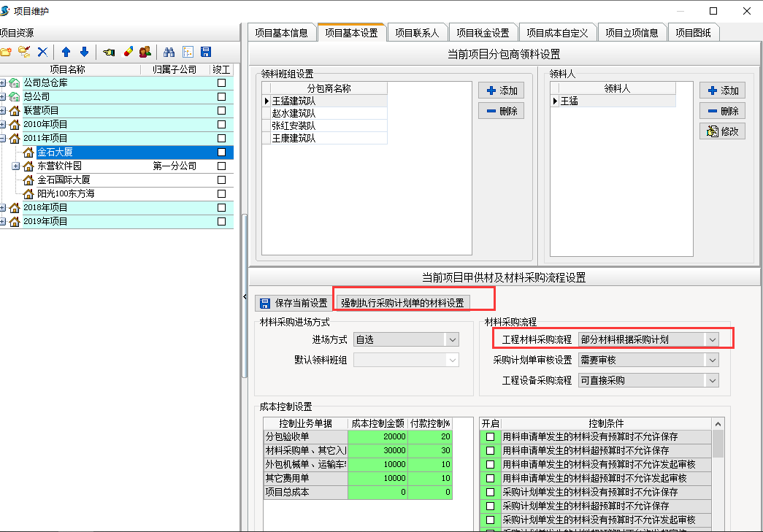Click the blue down arrow move icon
Screen dimensions: 763x532
pyautogui.click(x=84, y=52)
